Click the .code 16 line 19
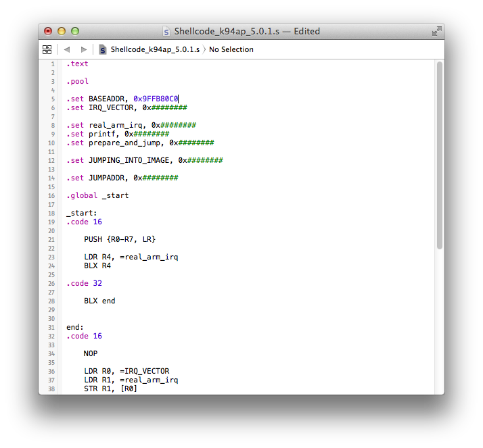Image resolution: width=483 pixels, height=448 pixels. 84,222
